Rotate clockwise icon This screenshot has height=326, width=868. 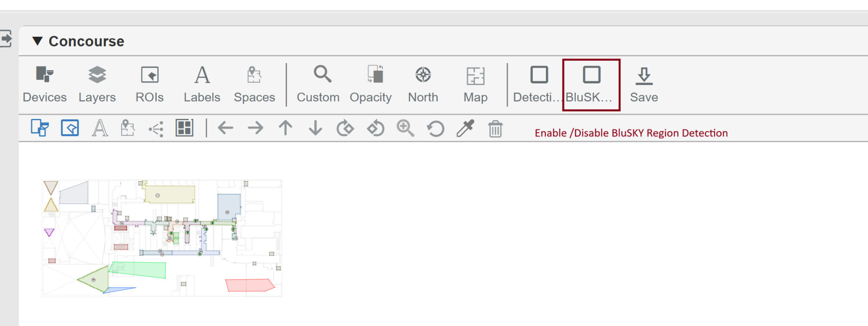(345, 128)
